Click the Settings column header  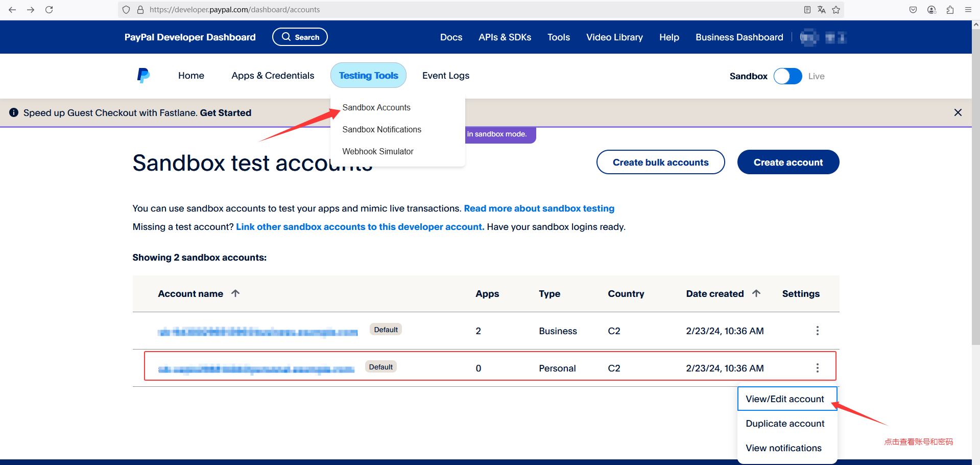pos(800,294)
